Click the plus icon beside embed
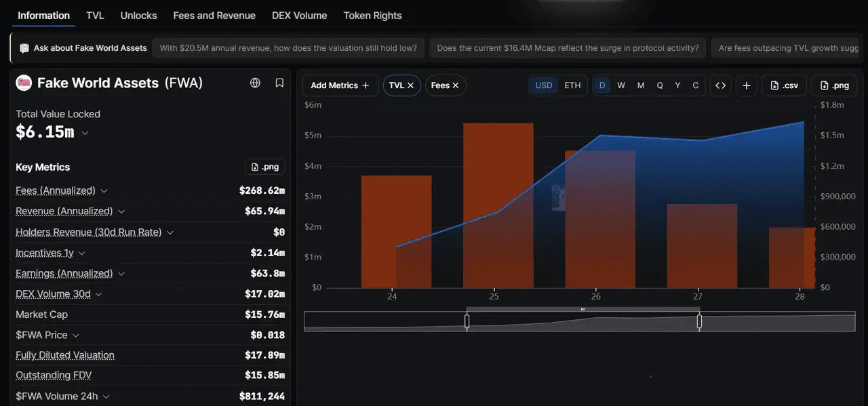The height and width of the screenshot is (406, 868). click(x=747, y=85)
